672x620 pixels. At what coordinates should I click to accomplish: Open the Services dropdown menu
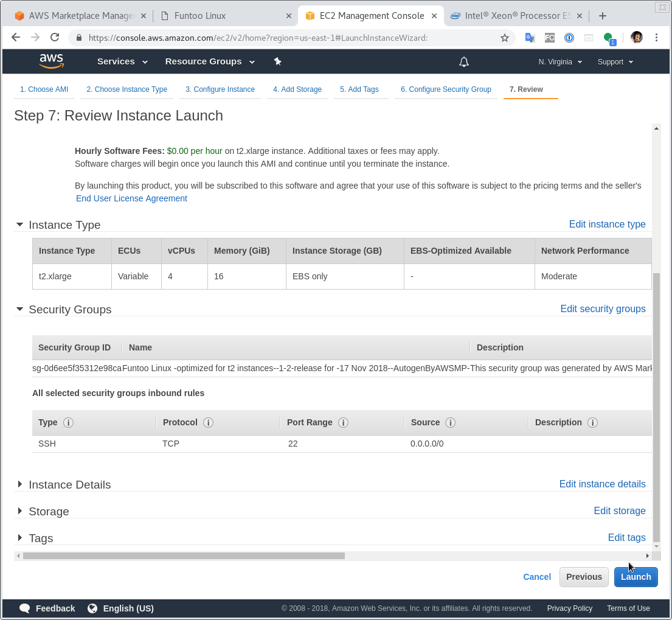pyautogui.click(x=123, y=61)
